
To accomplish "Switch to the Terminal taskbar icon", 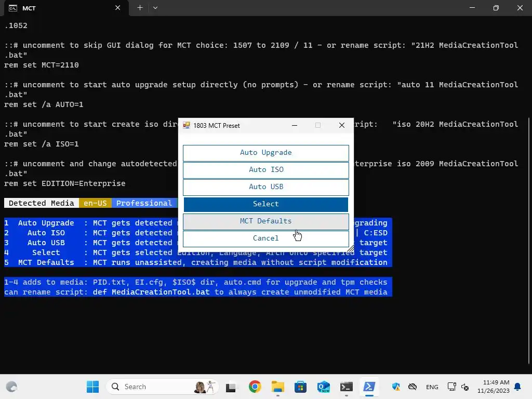I will [x=347, y=387].
